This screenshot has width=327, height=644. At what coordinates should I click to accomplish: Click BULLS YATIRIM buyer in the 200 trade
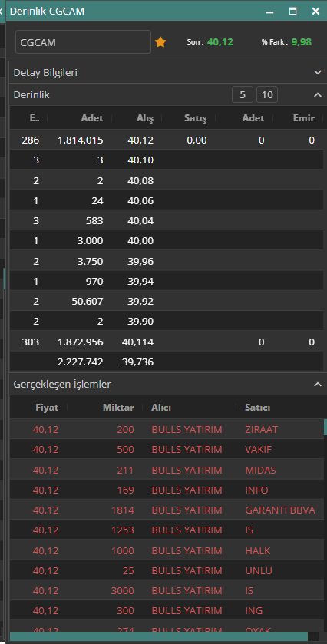coord(187,429)
